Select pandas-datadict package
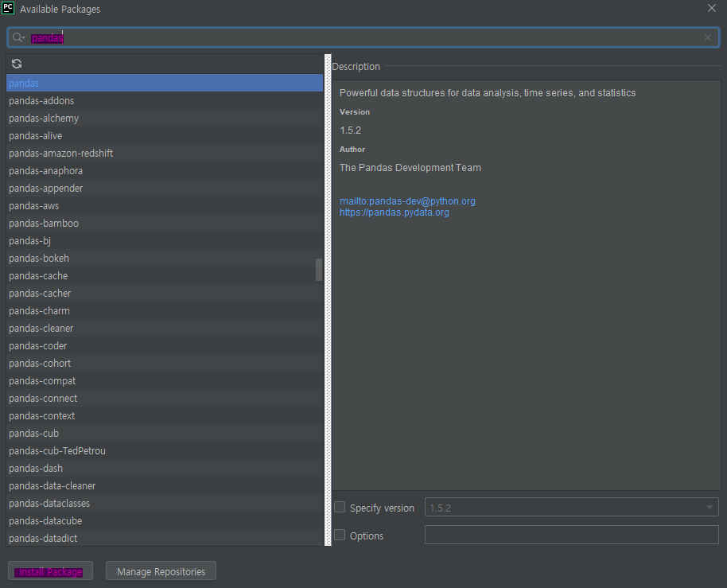 click(165, 538)
